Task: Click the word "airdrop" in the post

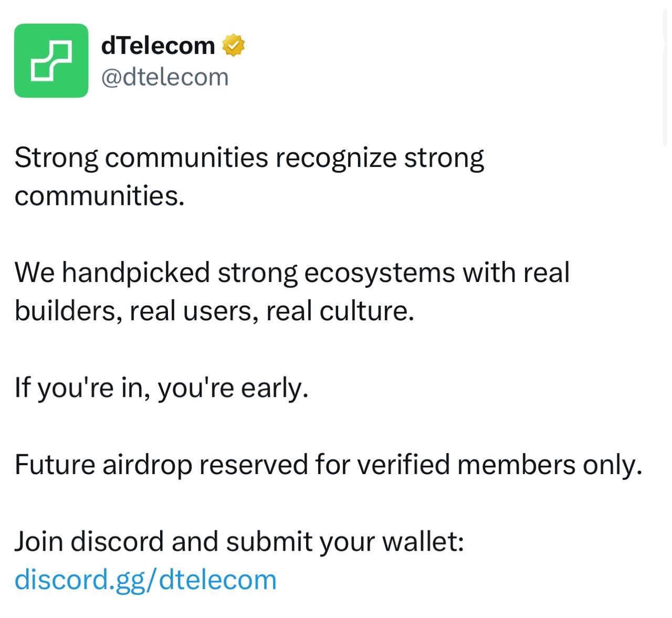Action: [x=147, y=465]
